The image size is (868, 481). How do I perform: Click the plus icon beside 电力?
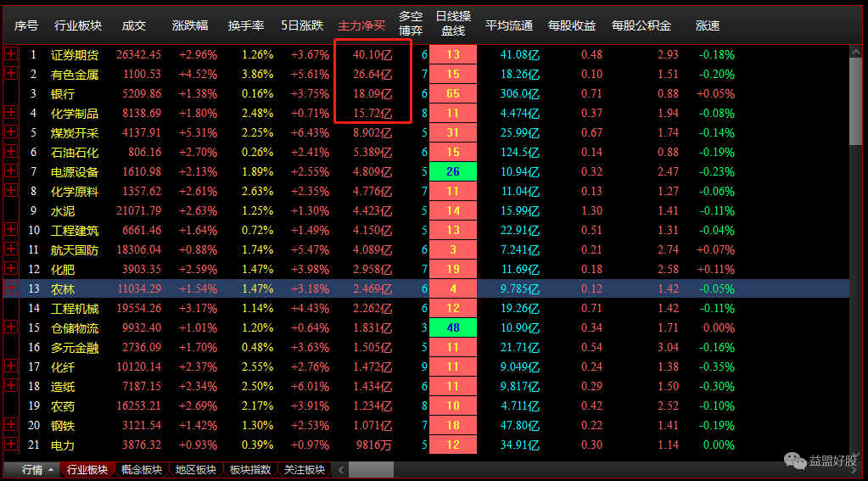click(x=11, y=445)
